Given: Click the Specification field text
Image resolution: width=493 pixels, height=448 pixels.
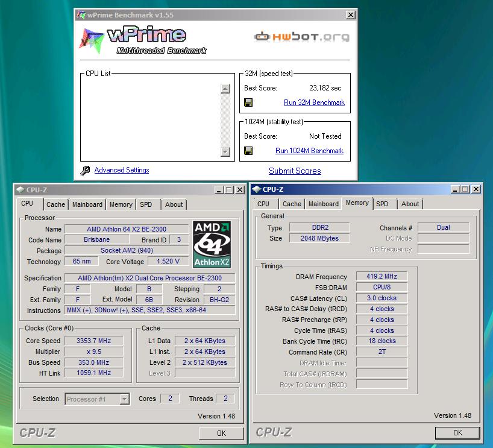Looking at the screenshot, I should (x=149, y=278).
